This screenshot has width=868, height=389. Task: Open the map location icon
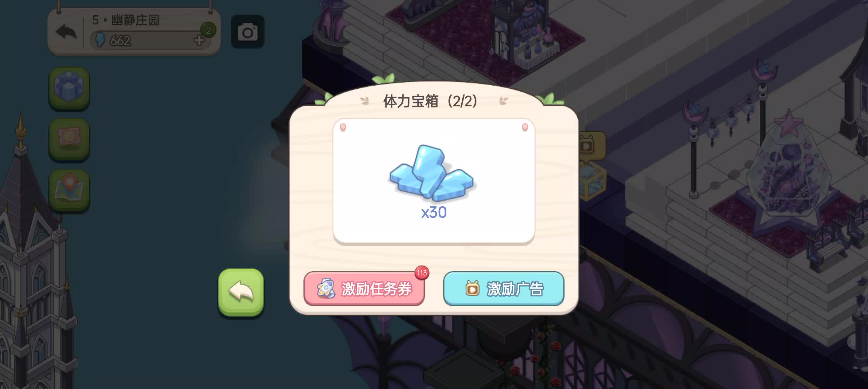click(69, 190)
